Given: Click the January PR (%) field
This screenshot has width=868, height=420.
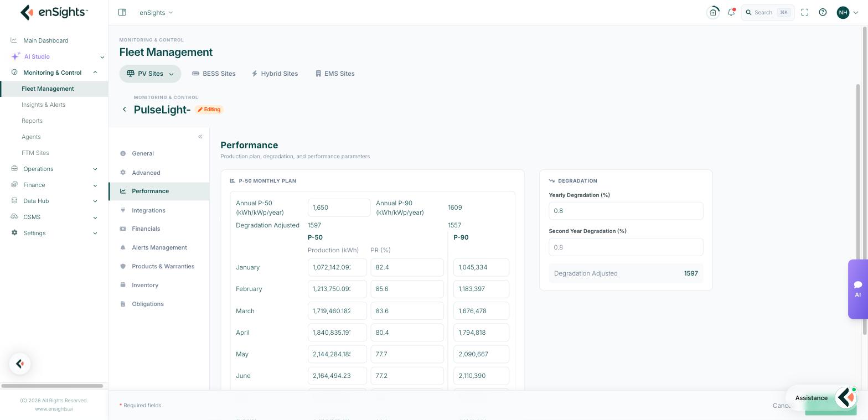Looking at the screenshot, I should tap(407, 267).
